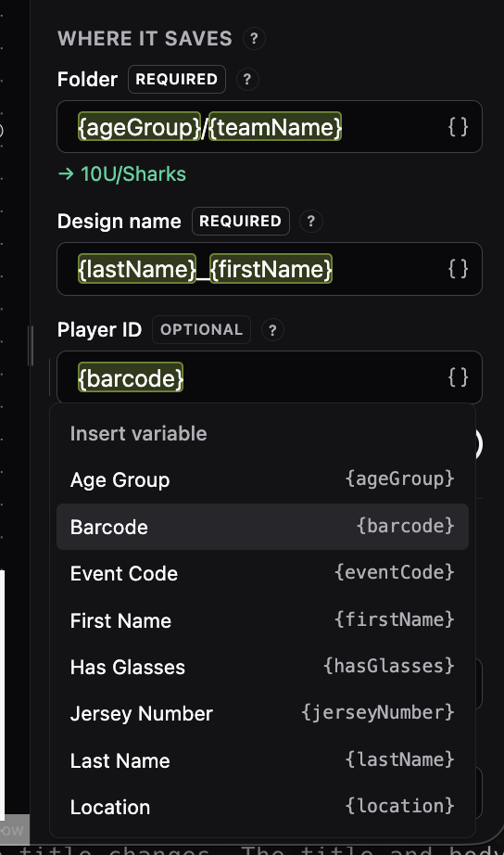Click the 10U/Sharks folder preview text

pyautogui.click(x=122, y=174)
